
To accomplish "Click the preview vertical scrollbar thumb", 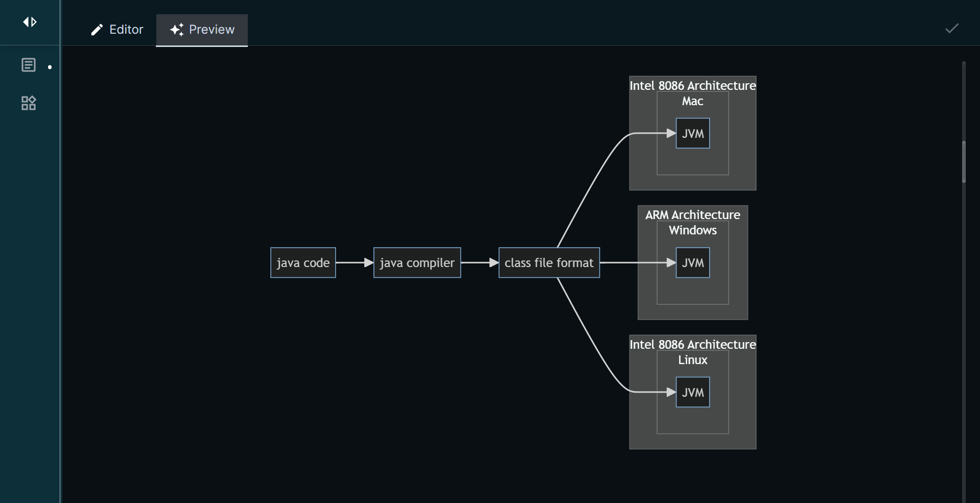I will point(964,161).
